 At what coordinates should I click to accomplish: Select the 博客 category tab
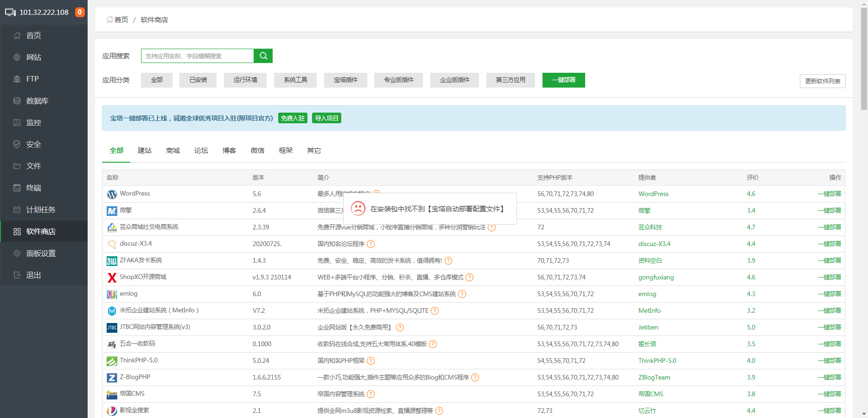tap(230, 150)
